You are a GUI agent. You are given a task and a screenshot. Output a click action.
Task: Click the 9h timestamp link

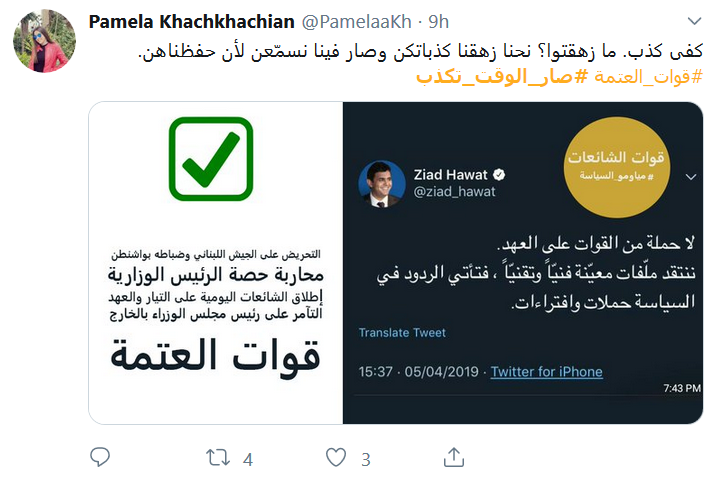[x=438, y=21]
